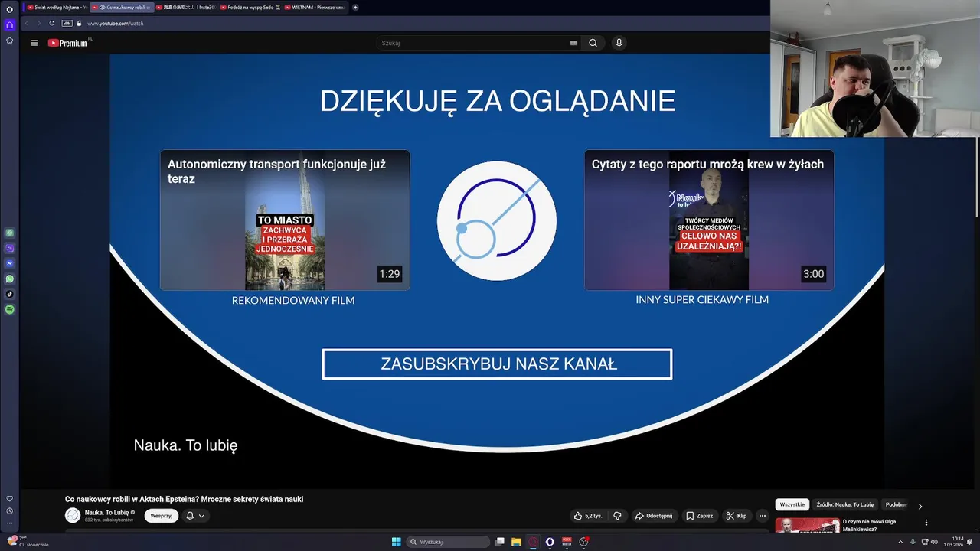980x551 pixels.
Task: Open Windows Start menu
Action: [x=396, y=542]
